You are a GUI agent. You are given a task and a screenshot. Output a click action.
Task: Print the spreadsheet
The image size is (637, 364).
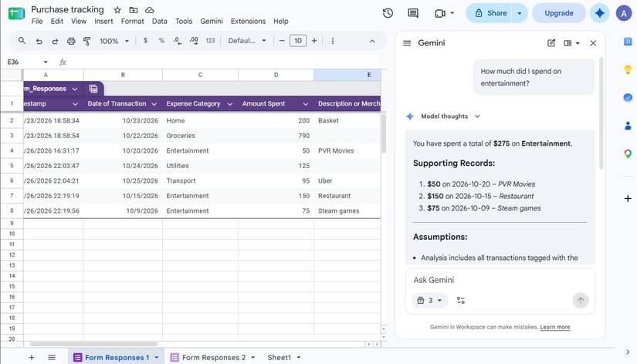(71, 41)
